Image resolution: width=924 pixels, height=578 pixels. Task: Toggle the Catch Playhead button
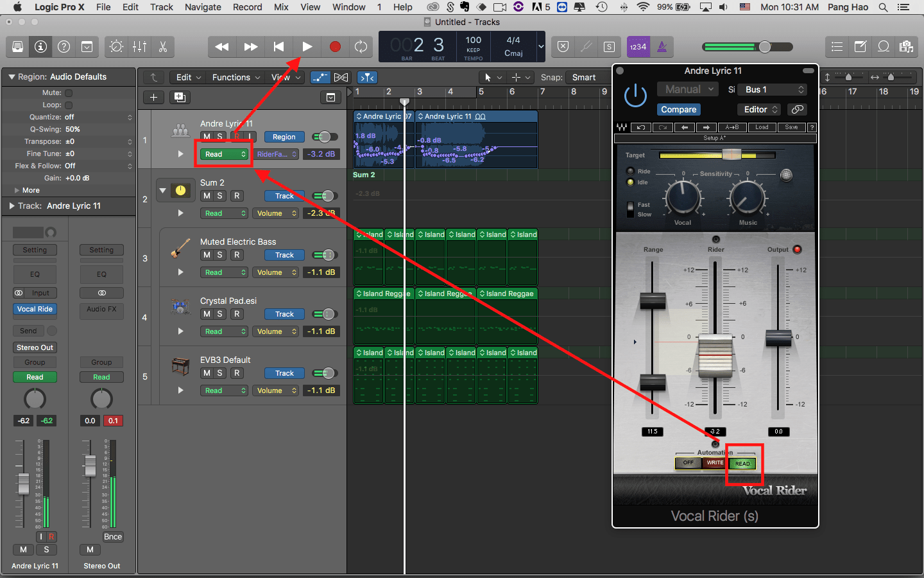(367, 78)
